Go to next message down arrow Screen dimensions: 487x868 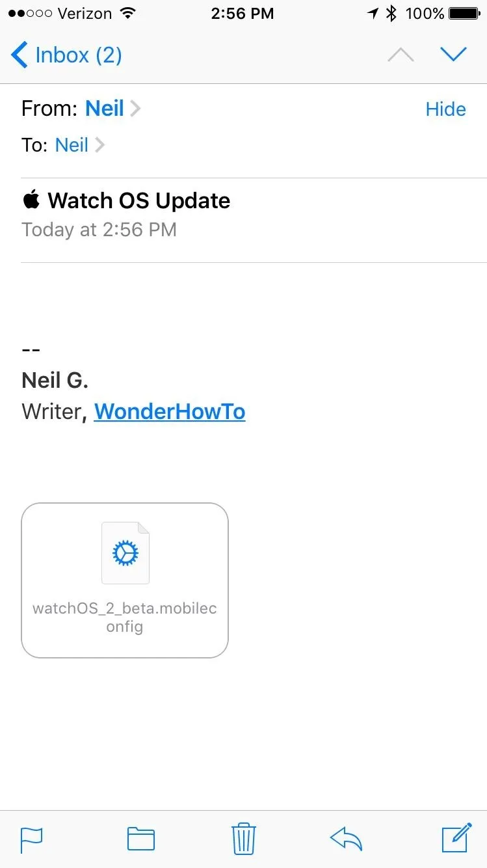453,55
